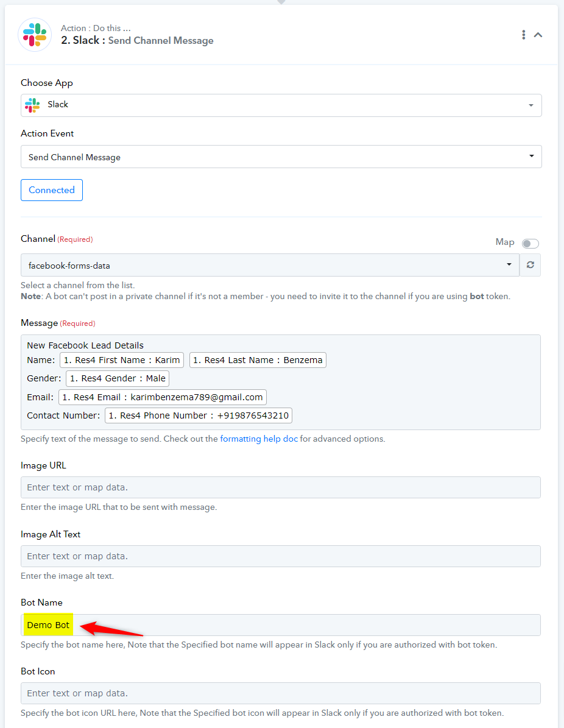The image size is (564, 728).
Task: Select the Res4 First Name mapped tag
Action: tap(122, 360)
